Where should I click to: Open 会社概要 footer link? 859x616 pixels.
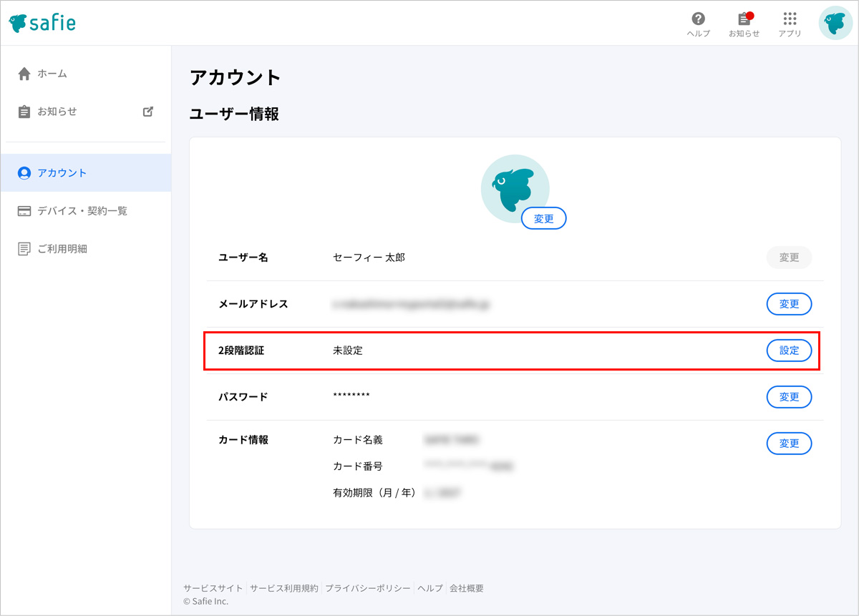(x=467, y=588)
